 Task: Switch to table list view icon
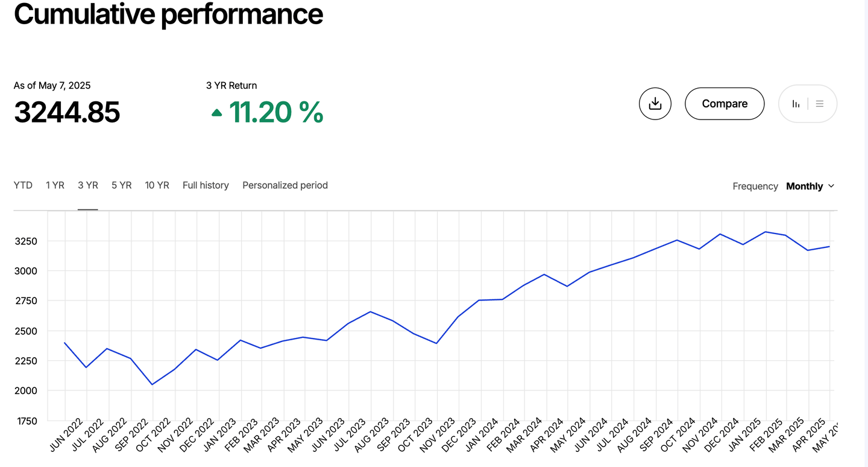click(x=820, y=104)
